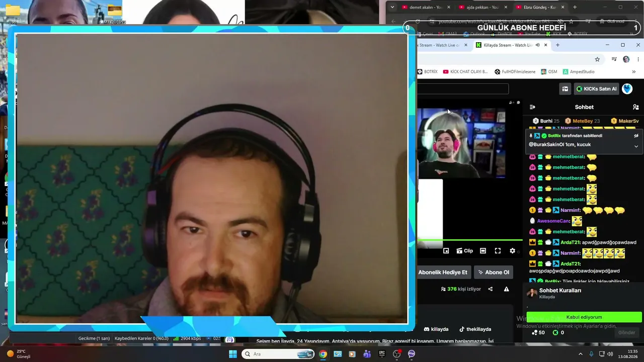The image size is (644, 362).
Task: Open Chrome three-dot menu
Action: click(638, 59)
